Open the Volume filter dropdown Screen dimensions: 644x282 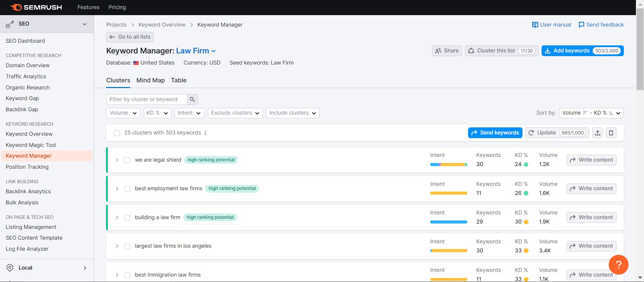[x=123, y=113]
